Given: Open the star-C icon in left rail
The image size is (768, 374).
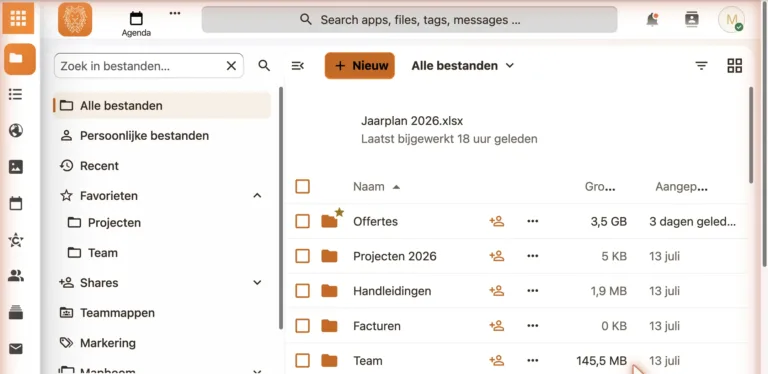Looking at the screenshot, I should (16, 240).
